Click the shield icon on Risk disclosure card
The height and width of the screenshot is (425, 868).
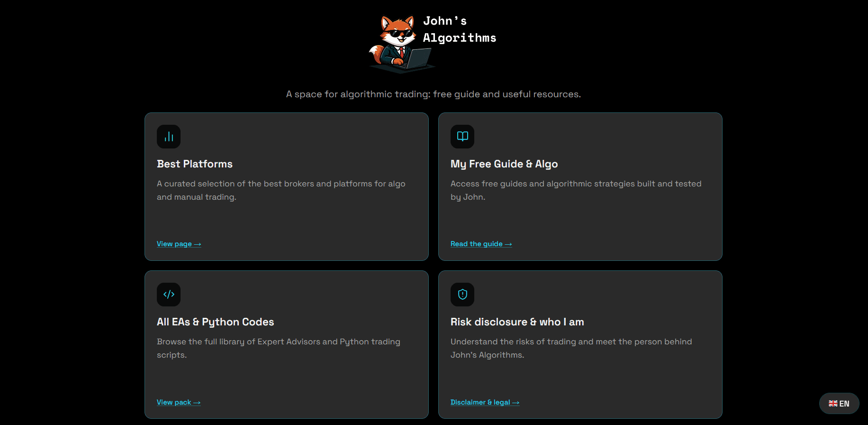coord(462,294)
